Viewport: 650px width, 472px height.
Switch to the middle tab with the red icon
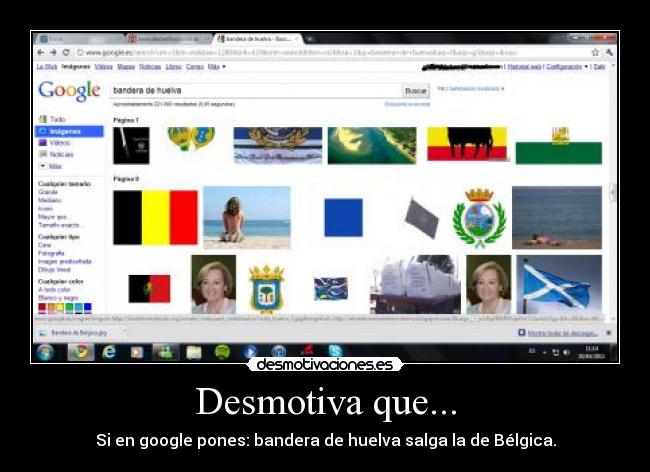click(169, 39)
